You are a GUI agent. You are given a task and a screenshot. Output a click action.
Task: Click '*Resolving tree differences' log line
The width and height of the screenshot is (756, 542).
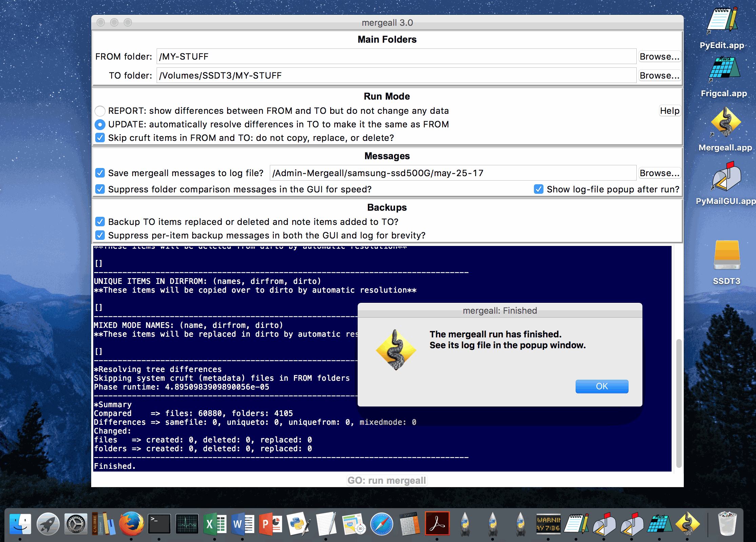point(158,369)
